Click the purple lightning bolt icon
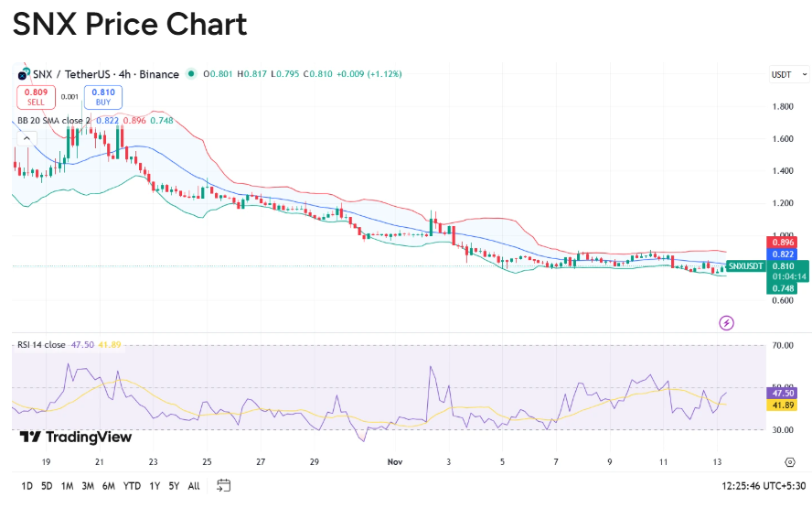Viewport: 812px width, 508px height. [x=726, y=322]
